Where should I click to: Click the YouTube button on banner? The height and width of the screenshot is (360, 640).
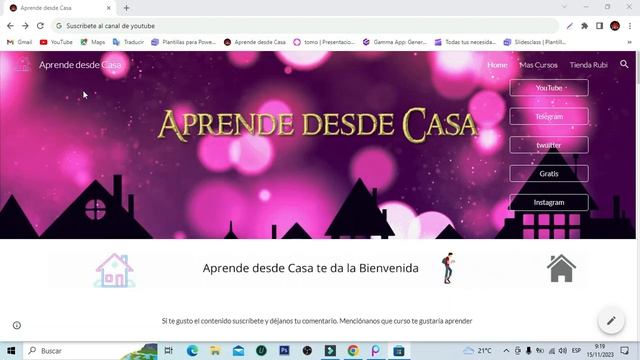click(x=549, y=88)
